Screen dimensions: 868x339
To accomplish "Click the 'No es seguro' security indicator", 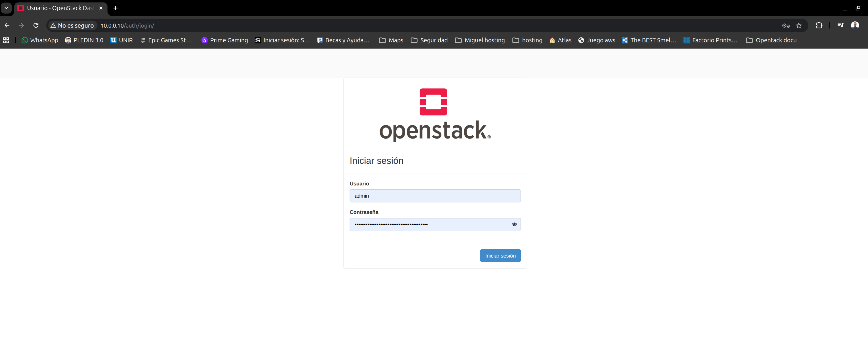I will (72, 26).
